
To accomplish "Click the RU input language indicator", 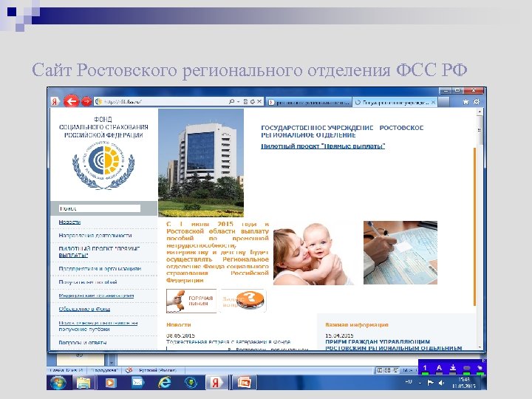I will pyautogui.click(x=409, y=383).
